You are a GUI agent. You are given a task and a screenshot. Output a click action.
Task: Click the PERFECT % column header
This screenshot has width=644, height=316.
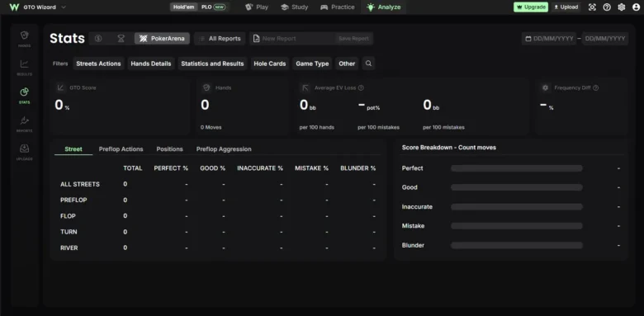[171, 168]
